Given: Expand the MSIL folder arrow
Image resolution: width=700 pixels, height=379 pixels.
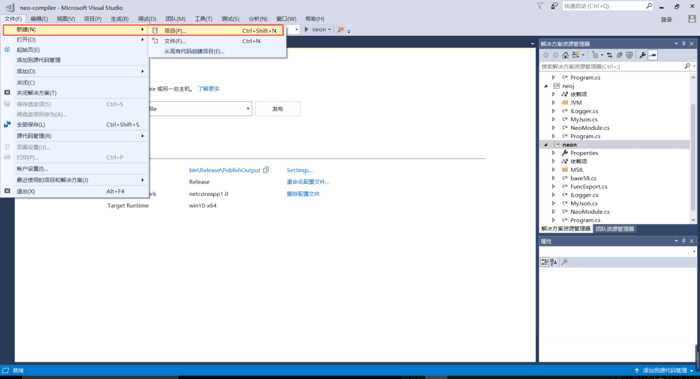Looking at the screenshot, I should click(554, 170).
